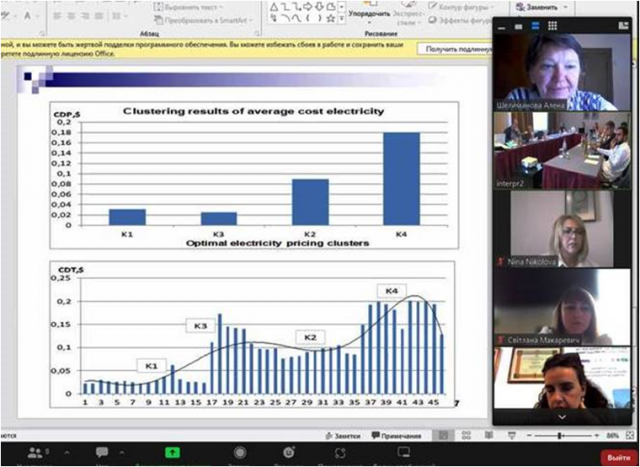Select the interpr2 video tile

pyautogui.click(x=562, y=150)
